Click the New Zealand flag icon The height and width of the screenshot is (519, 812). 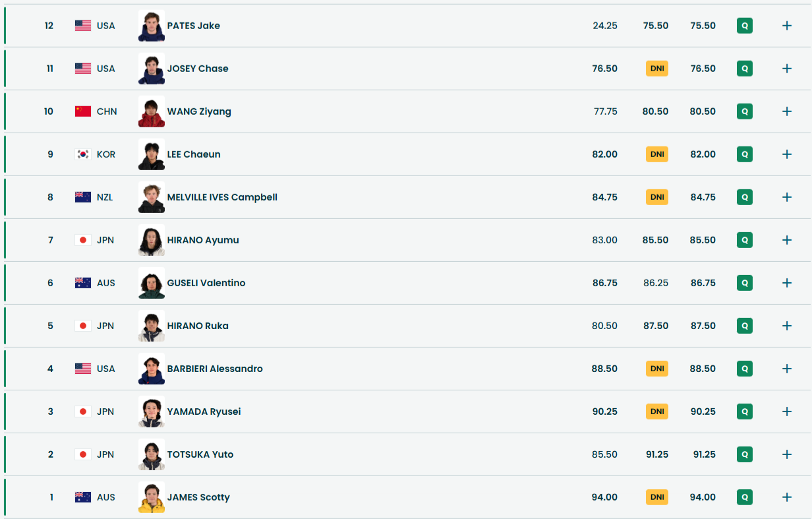83,197
